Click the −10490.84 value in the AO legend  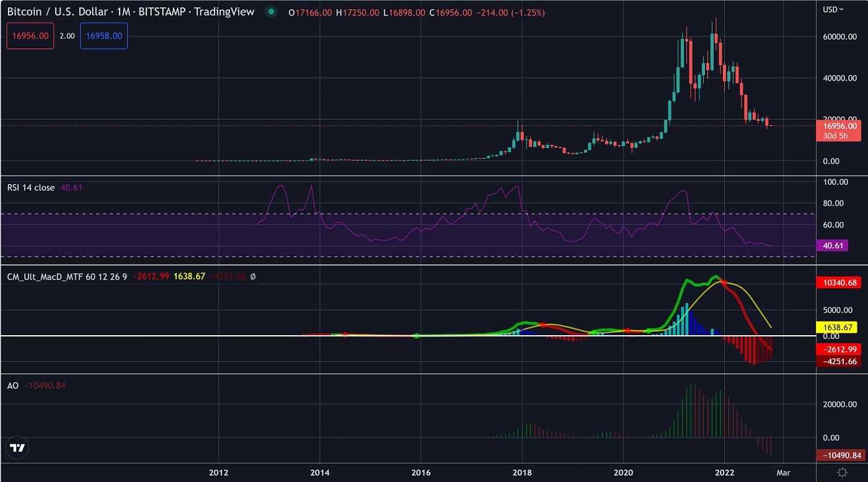[45, 385]
